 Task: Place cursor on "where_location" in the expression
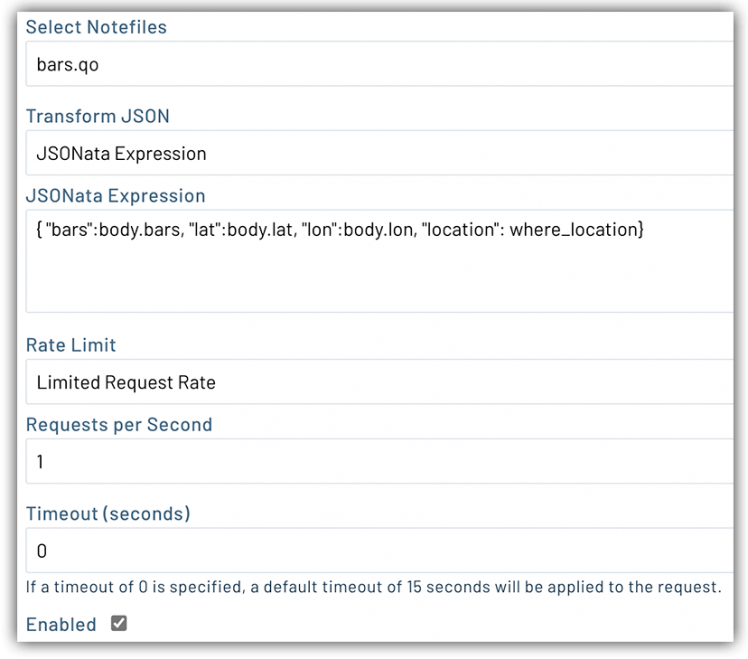pyautogui.click(x=572, y=231)
